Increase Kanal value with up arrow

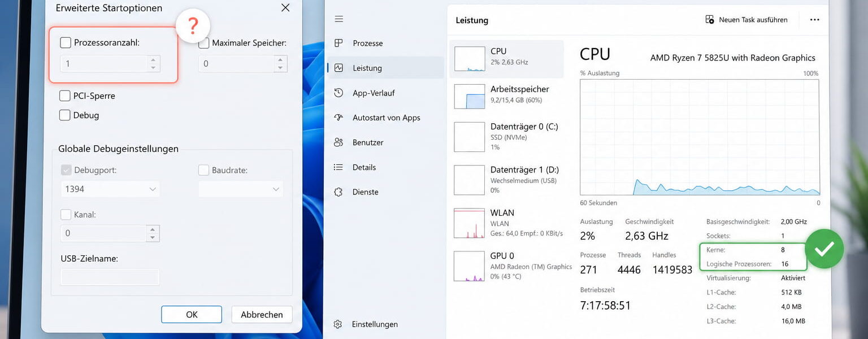pyautogui.click(x=153, y=229)
